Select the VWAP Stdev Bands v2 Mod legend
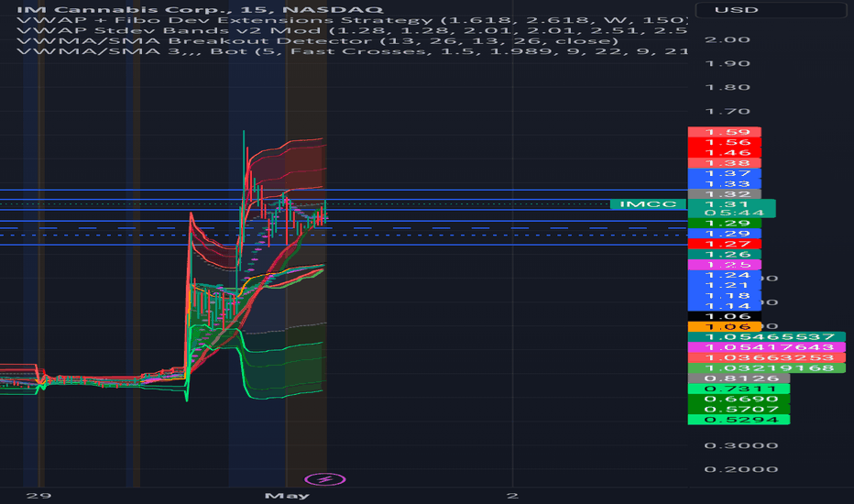 tap(353, 30)
